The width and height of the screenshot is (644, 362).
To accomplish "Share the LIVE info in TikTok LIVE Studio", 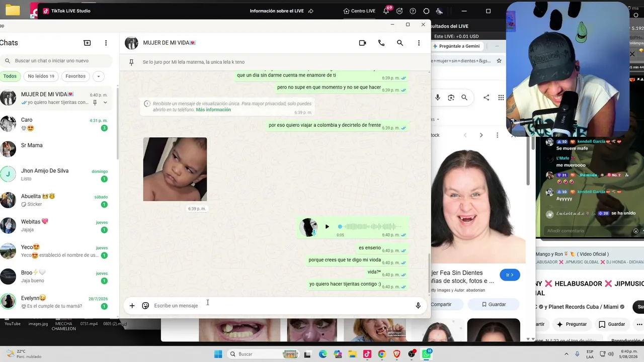I will [311, 11].
